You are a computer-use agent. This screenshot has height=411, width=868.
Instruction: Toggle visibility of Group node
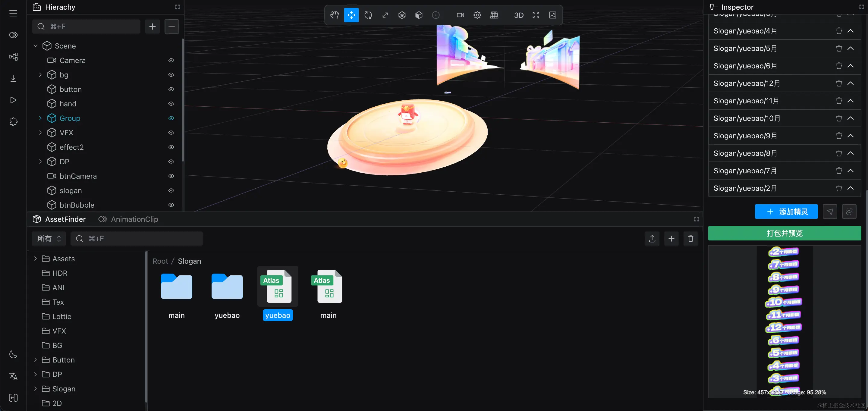coord(171,118)
